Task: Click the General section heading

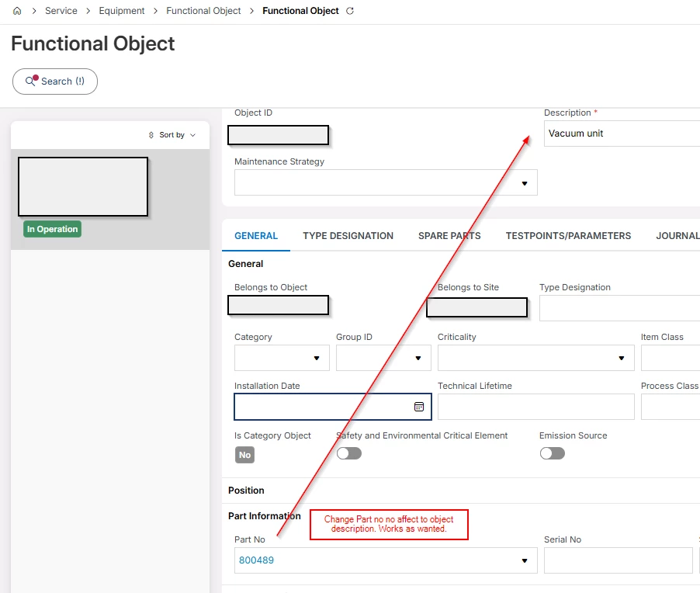Action: point(245,263)
